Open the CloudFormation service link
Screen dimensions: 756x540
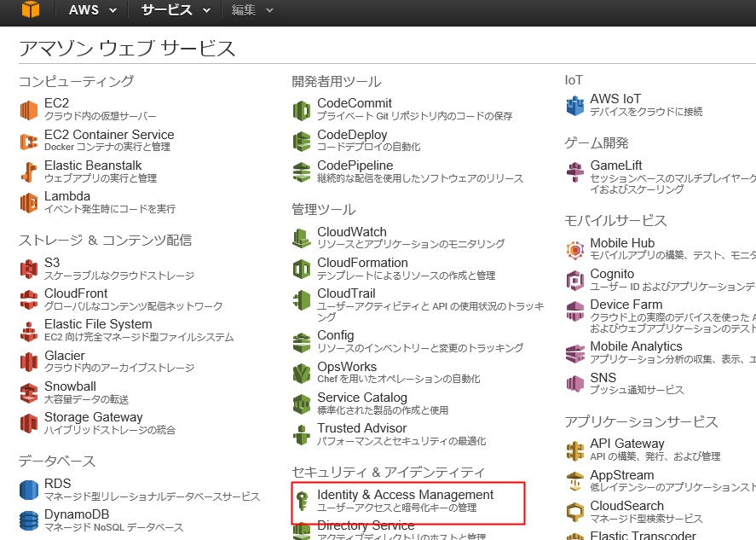pos(362,263)
